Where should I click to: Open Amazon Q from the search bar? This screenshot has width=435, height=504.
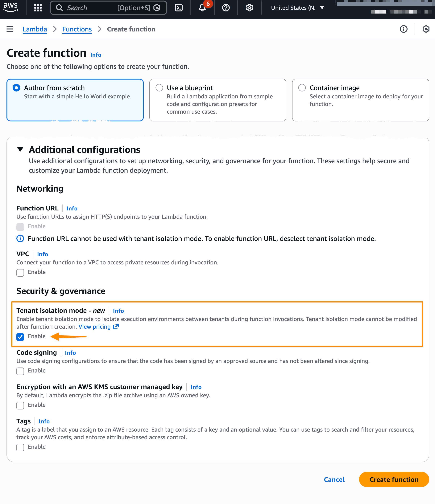157,8
